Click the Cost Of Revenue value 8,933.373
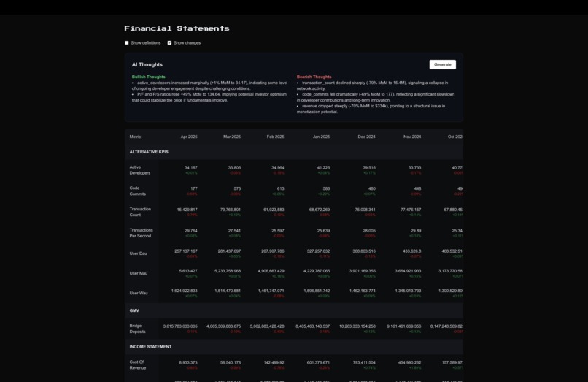 (188, 362)
